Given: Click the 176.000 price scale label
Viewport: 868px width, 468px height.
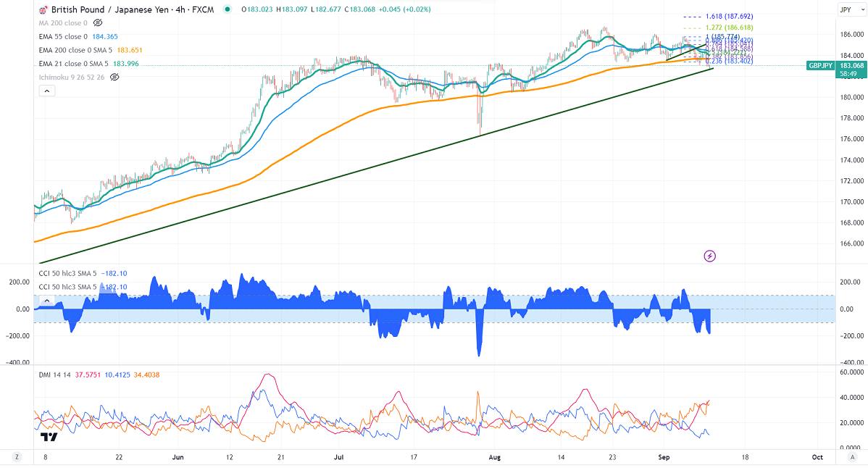Looking at the screenshot, I should click(x=853, y=139).
